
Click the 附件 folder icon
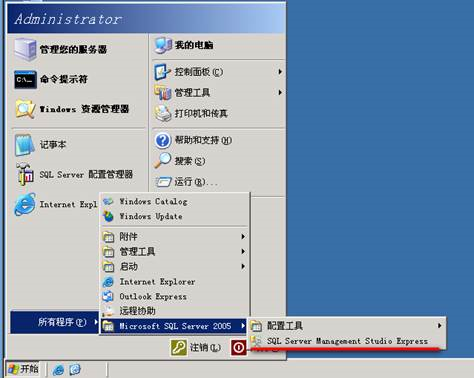108,237
